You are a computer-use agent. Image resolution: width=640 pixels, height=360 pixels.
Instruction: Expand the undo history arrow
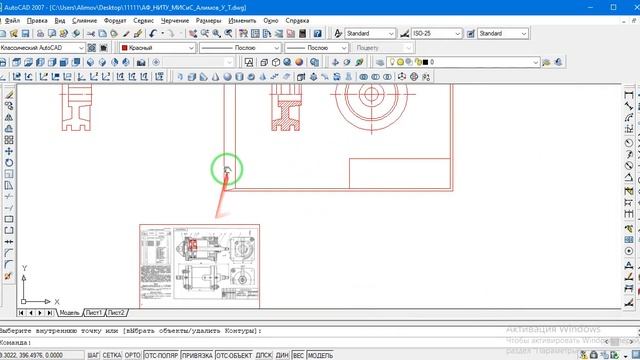[162, 33]
